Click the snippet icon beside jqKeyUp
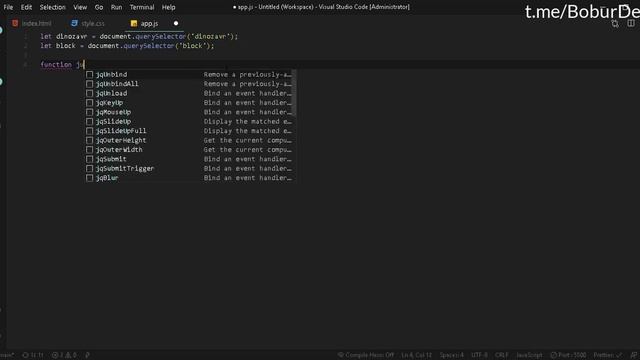The image size is (640, 360). pos(89,103)
